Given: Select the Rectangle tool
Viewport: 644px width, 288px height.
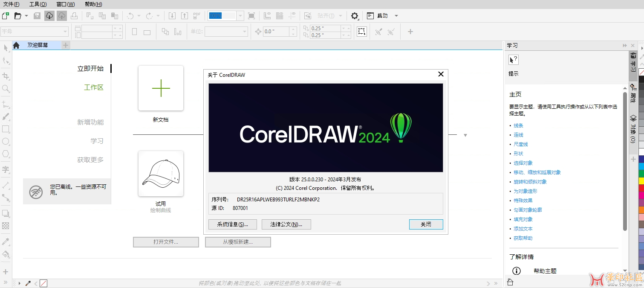Looking at the screenshot, I should point(6,129).
